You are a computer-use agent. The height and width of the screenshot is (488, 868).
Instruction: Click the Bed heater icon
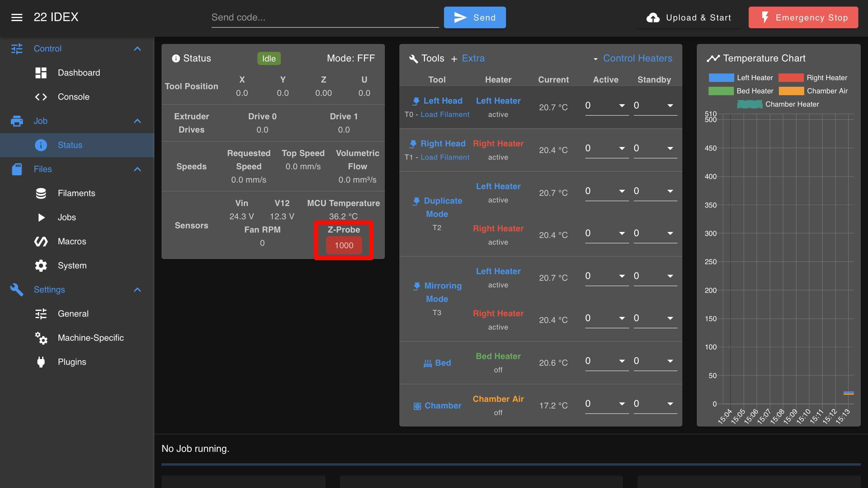[428, 363]
